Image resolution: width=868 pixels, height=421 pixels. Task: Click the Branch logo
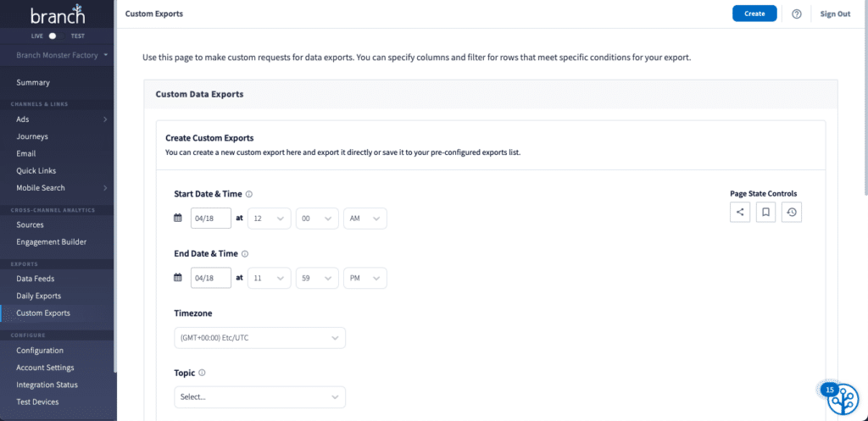pos(58,15)
